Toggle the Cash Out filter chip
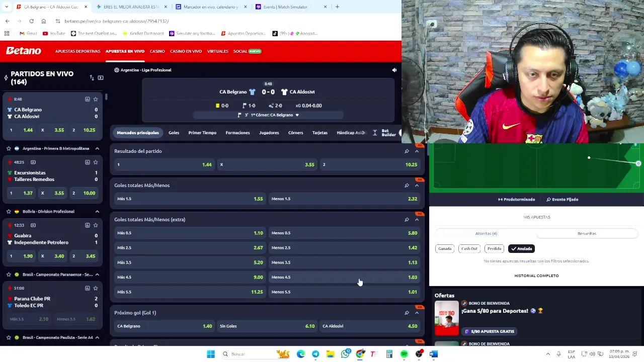This screenshot has width=644, height=362. (x=469, y=248)
